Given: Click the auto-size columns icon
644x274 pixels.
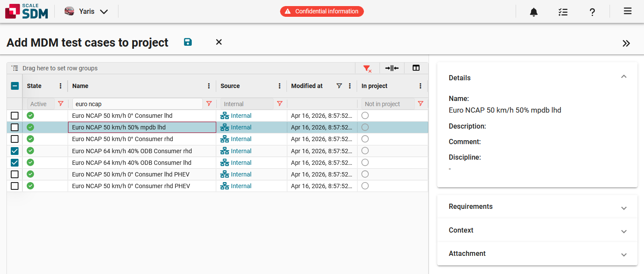Looking at the screenshot, I should tap(392, 68).
